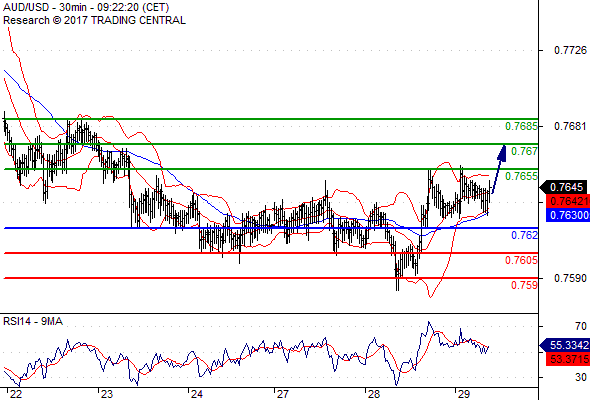590x400 pixels.
Task: Click date 23 on time axis
Action: (x=106, y=394)
